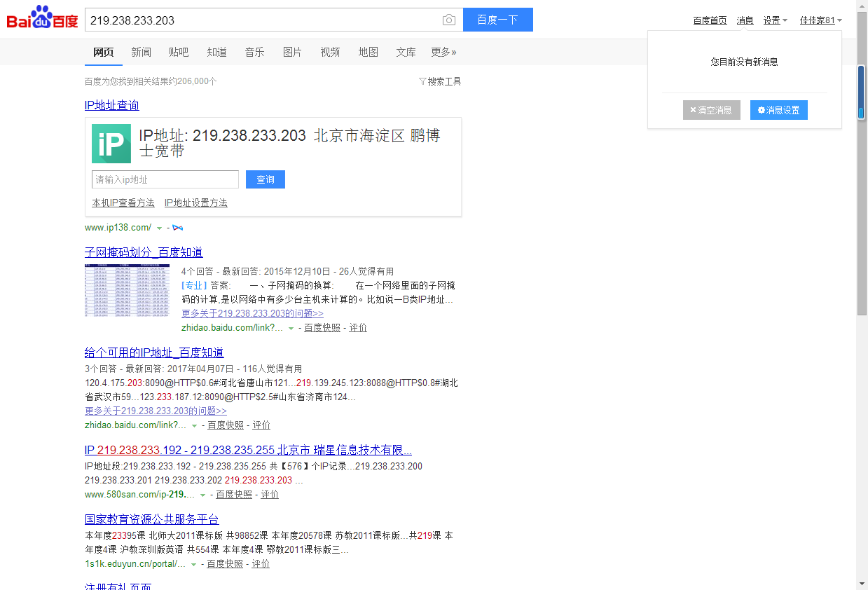Click the scrollbar up arrow
This screenshot has height=590, width=868.
pos(862,6)
